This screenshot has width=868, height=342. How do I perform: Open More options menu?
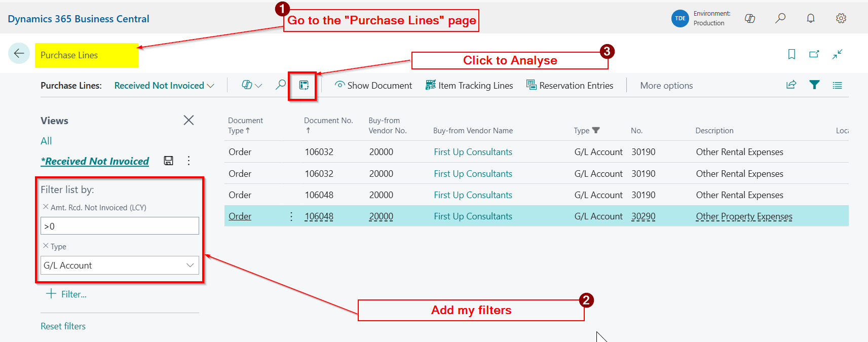pos(666,86)
